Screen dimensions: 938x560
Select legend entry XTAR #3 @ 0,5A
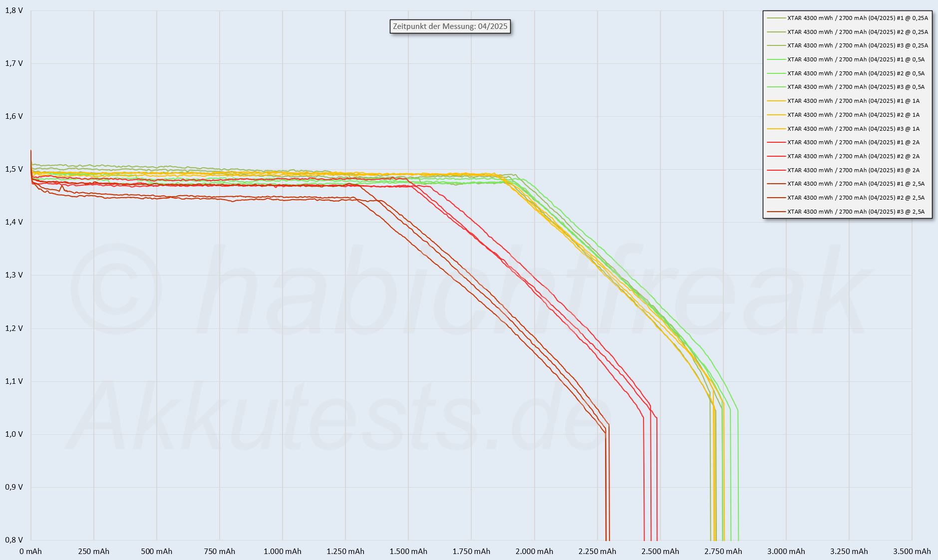tap(846, 87)
